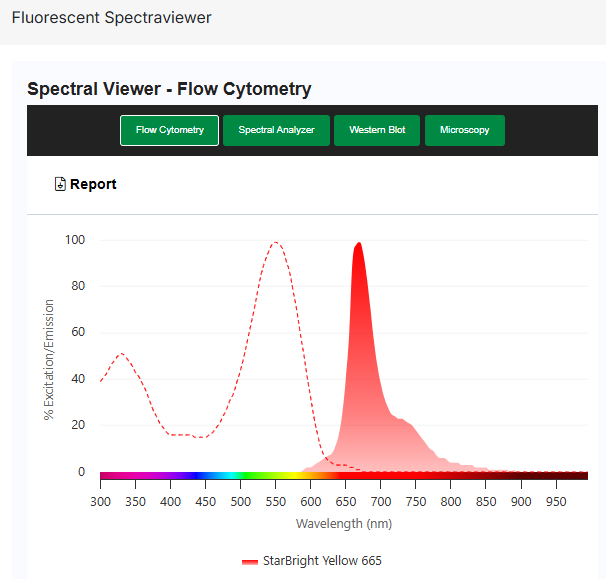Click the Report button label

[93, 184]
